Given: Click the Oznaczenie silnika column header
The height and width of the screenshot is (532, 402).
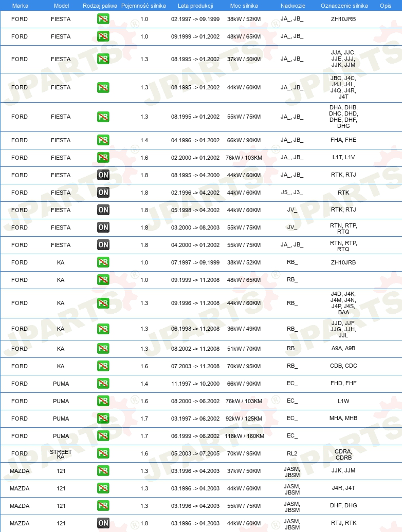Looking at the screenshot, I should [x=344, y=6].
